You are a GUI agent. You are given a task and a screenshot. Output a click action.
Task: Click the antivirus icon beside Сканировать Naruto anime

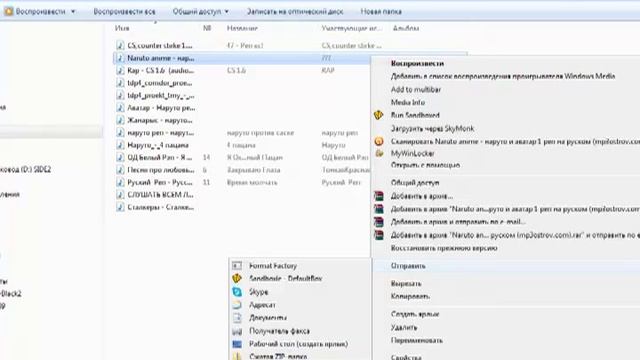pos(379,141)
